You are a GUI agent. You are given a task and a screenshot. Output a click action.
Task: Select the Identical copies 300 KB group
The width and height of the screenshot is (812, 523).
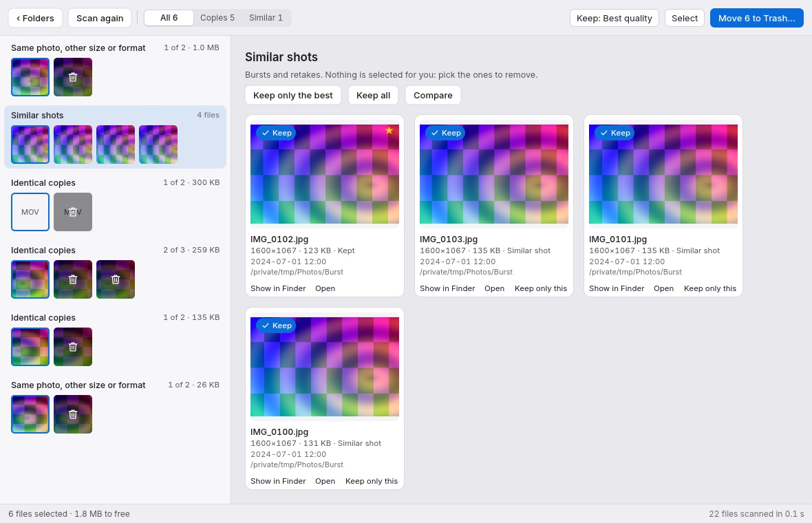coord(115,204)
